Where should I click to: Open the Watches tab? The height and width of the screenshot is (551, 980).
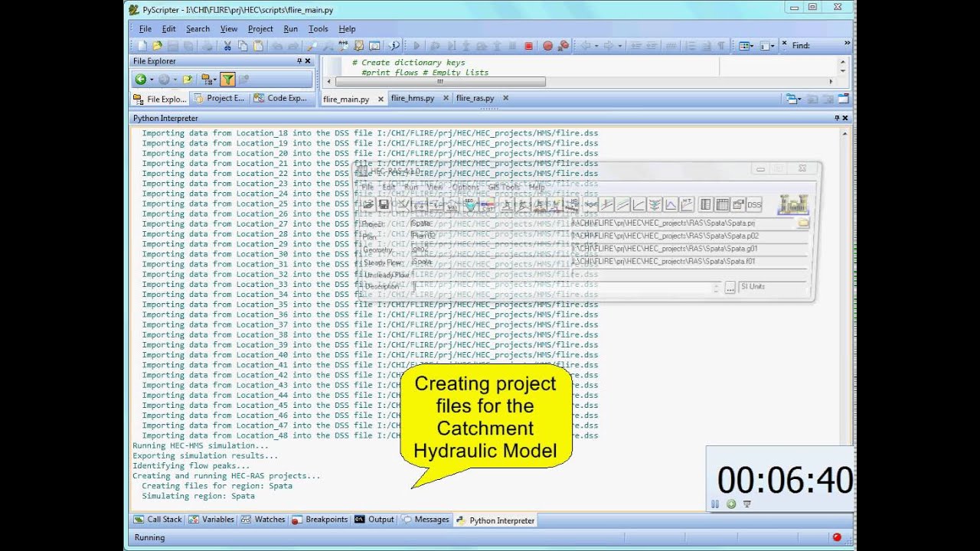point(263,519)
